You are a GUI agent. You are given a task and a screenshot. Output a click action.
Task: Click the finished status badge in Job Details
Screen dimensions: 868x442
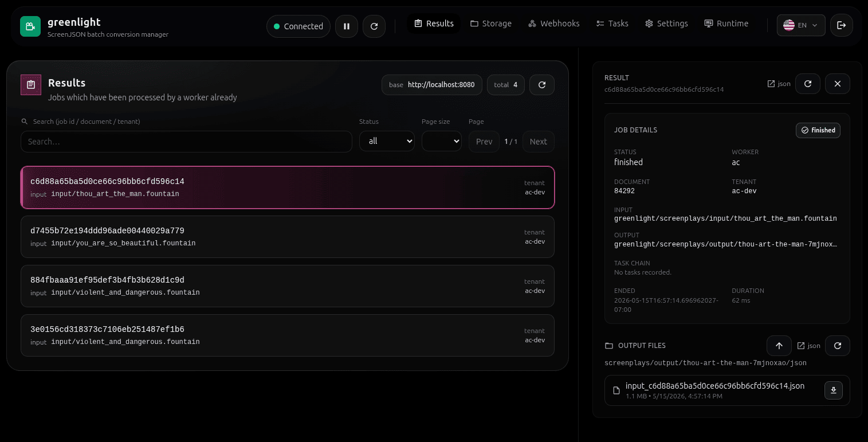(x=818, y=130)
